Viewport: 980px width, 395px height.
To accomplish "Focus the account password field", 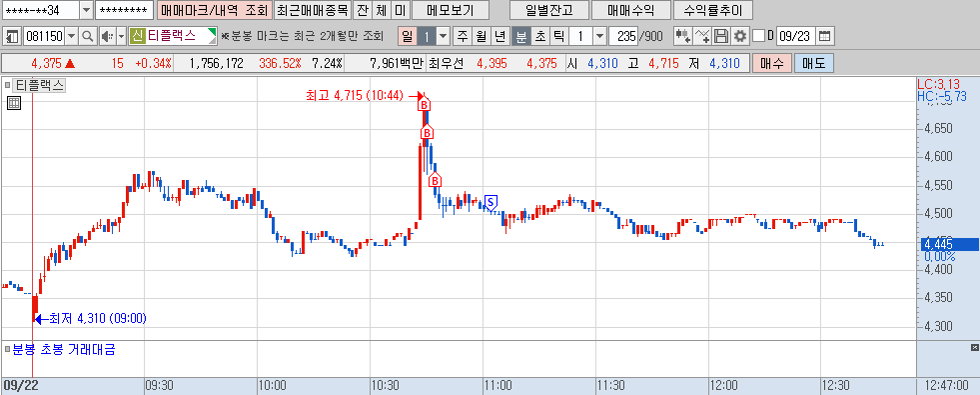I will [125, 10].
